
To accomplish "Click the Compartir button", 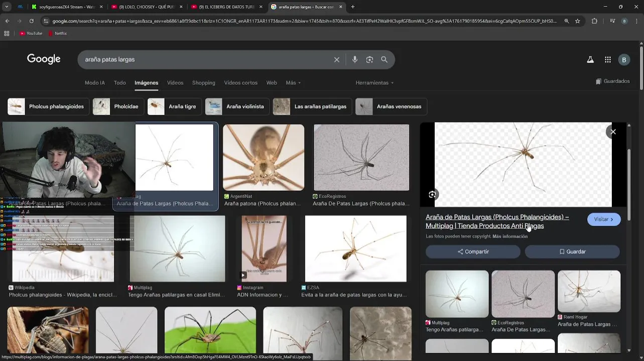I will point(473,252).
